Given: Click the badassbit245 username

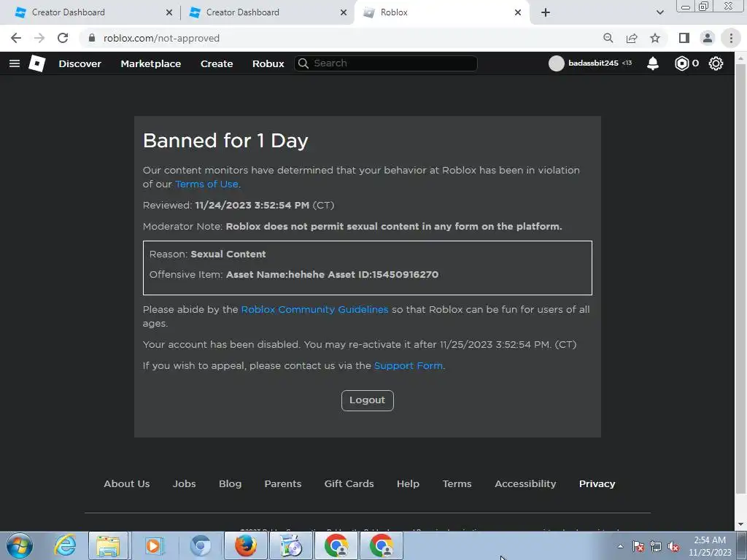Looking at the screenshot, I should (593, 63).
